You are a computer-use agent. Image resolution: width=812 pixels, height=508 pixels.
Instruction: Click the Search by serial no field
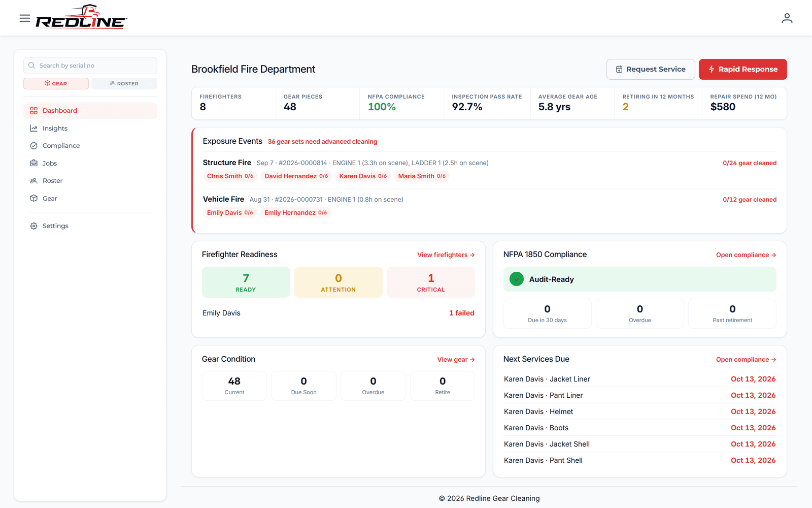tap(90, 66)
